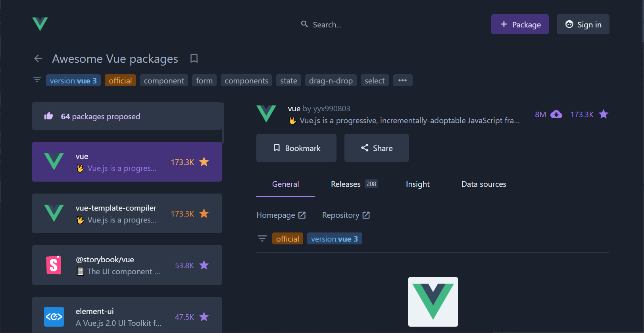Viewport: 644px width, 333px height.
Task: Click the 208 releases count badge
Action: coord(371,184)
